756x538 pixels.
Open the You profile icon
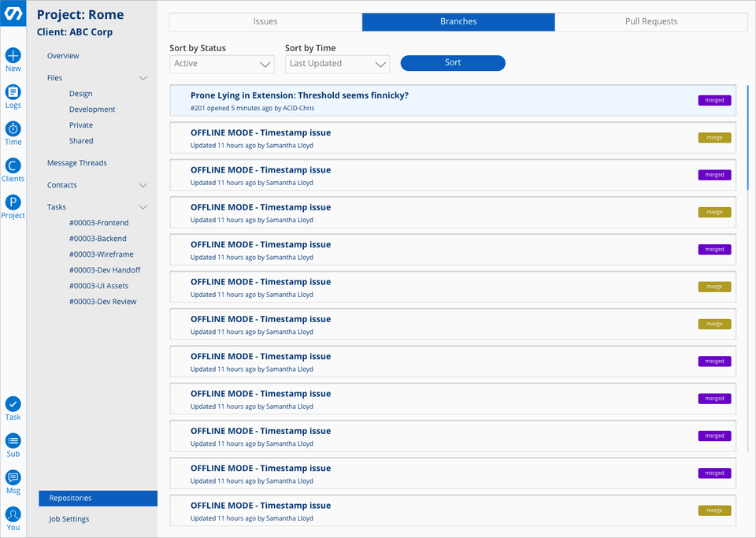coord(13,514)
